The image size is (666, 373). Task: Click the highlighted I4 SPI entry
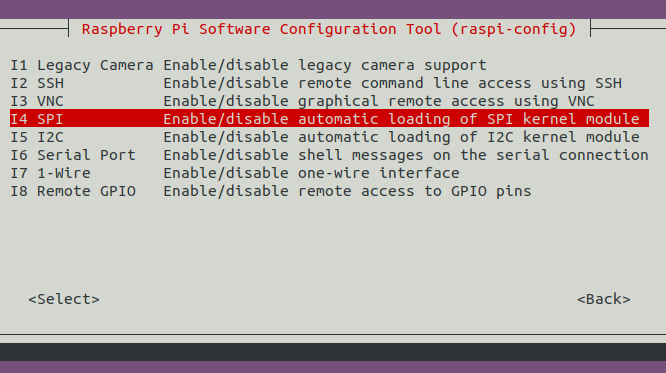329,118
